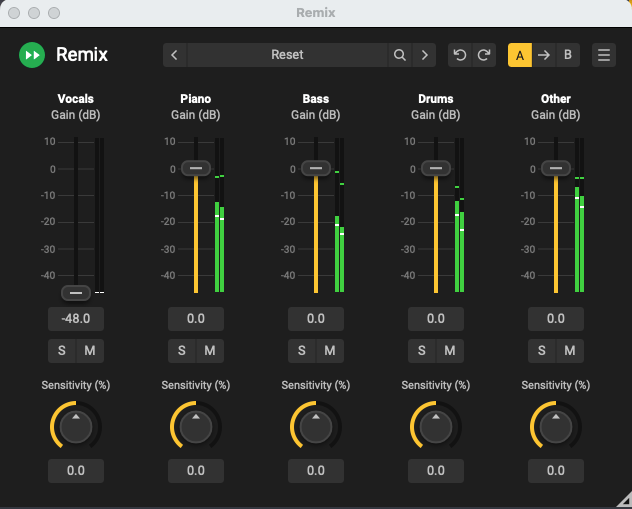Mute the Piano stem

pos(209,350)
